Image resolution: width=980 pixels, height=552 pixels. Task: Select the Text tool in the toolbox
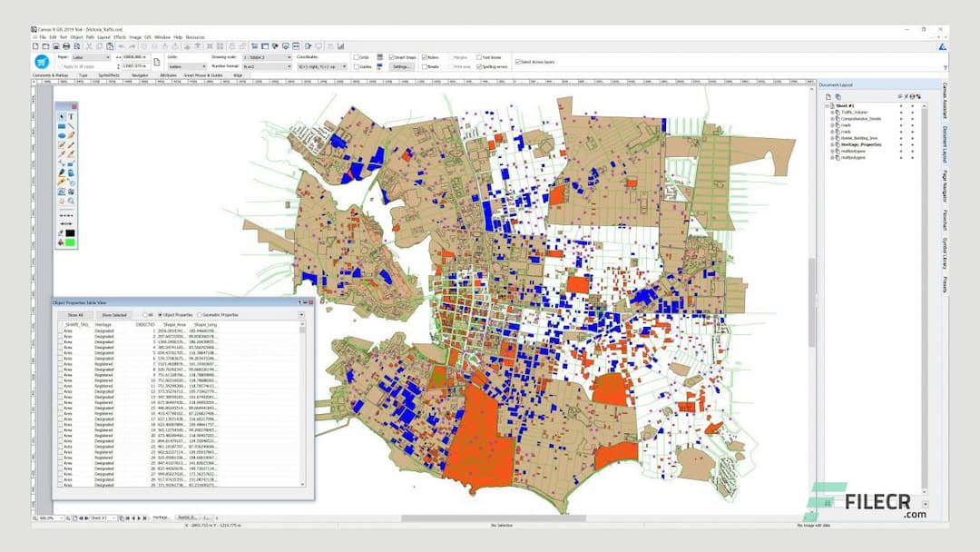point(70,114)
